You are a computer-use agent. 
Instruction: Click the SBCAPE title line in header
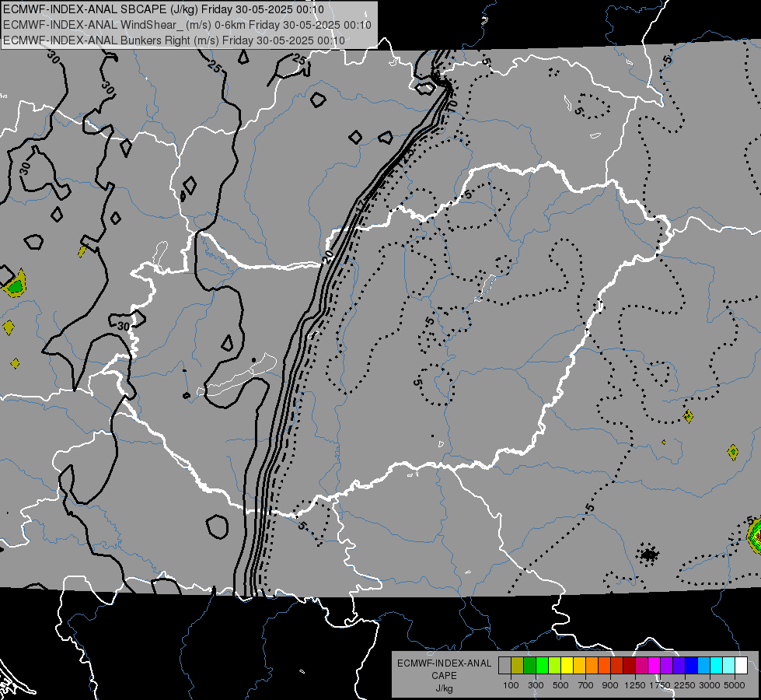(x=163, y=9)
